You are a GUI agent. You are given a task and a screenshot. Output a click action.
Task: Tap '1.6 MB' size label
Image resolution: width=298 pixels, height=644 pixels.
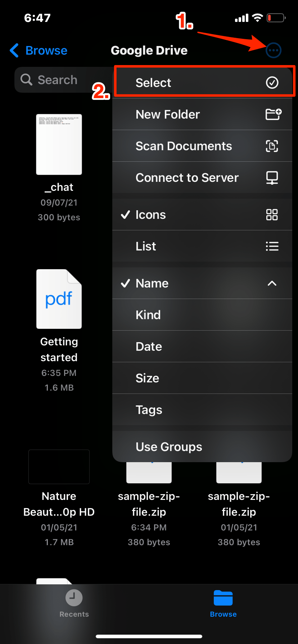pos(59,388)
